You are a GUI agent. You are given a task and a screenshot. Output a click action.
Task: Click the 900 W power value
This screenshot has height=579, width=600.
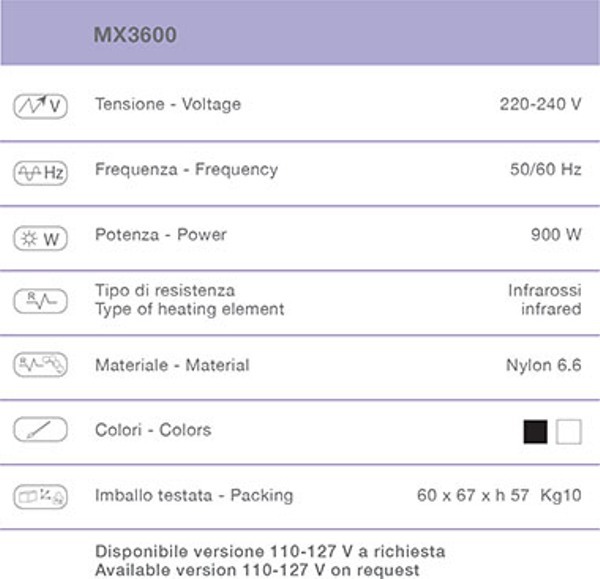click(555, 235)
